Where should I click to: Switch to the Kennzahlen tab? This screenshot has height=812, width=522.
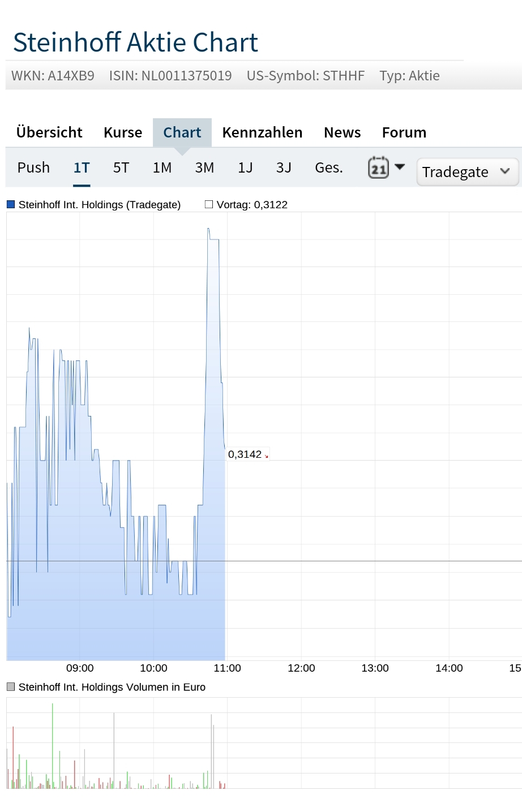click(262, 132)
